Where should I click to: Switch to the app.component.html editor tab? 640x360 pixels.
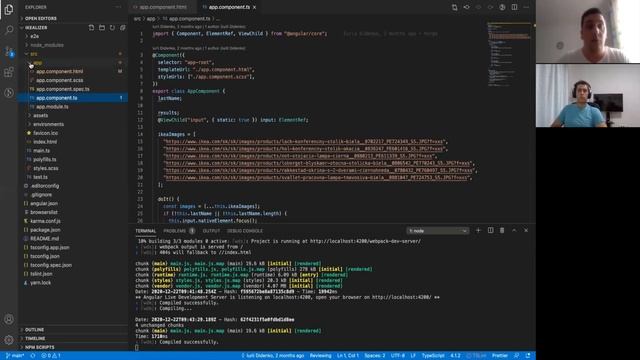click(x=162, y=7)
